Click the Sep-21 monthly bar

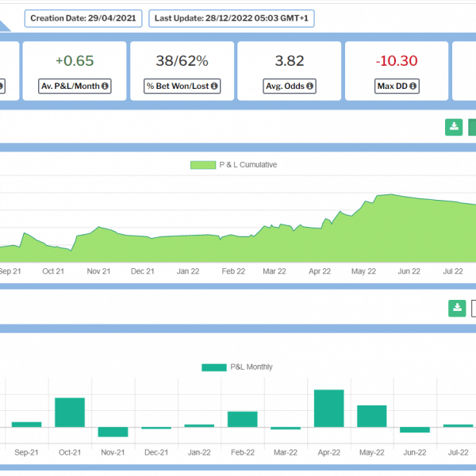(x=27, y=424)
